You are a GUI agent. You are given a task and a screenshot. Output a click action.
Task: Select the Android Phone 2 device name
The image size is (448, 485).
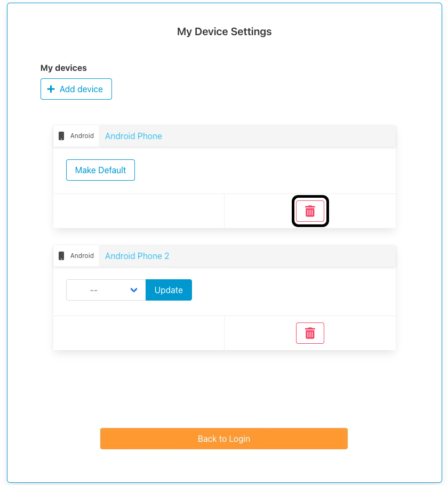pos(137,256)
